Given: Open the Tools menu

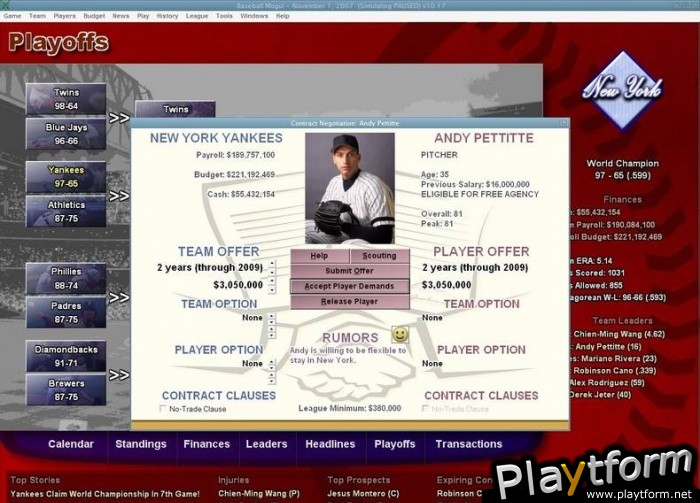Looking at the screenshot, I should pyautogui.click(x=224, y=16).
